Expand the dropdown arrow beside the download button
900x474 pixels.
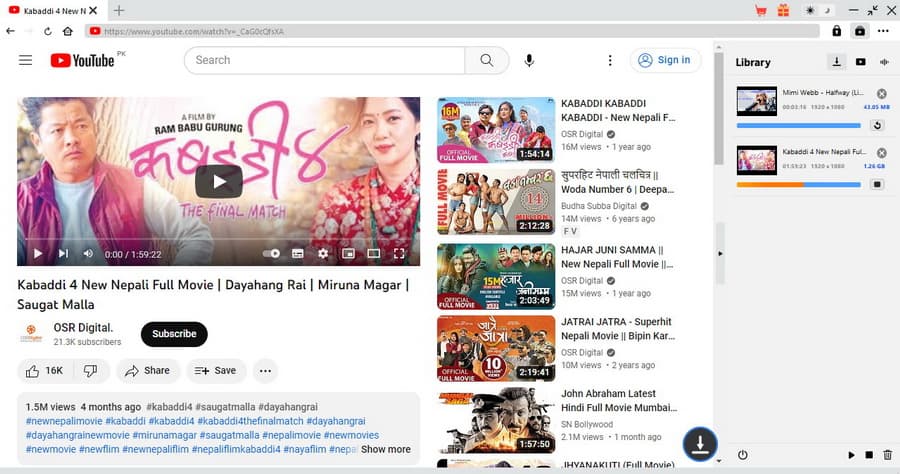719,459
